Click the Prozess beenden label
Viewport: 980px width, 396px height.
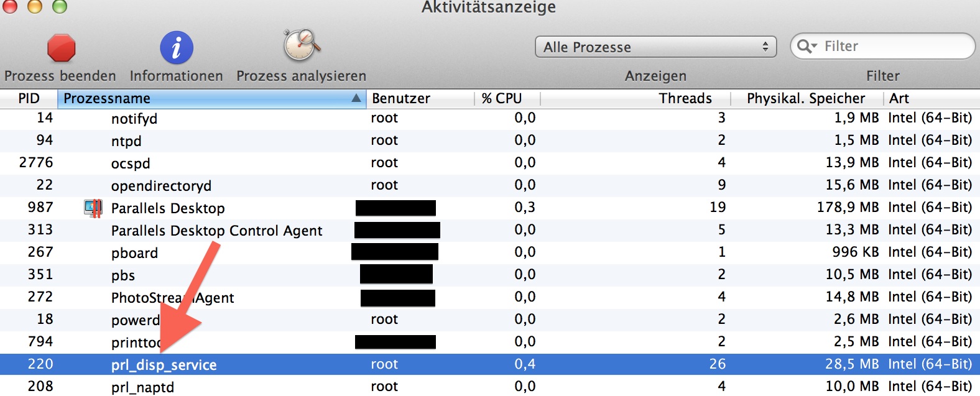pyautogui.click(x=60, y=76)
